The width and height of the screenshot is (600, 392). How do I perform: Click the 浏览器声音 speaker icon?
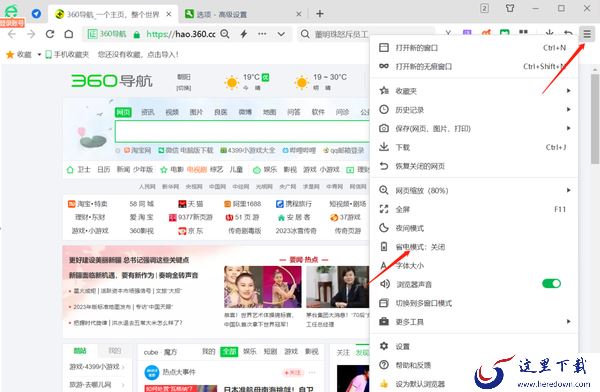coord(384,284)
